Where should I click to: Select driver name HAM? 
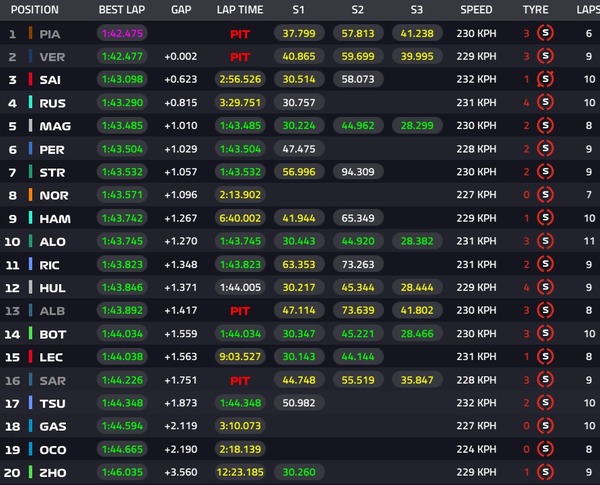[55, 219]
